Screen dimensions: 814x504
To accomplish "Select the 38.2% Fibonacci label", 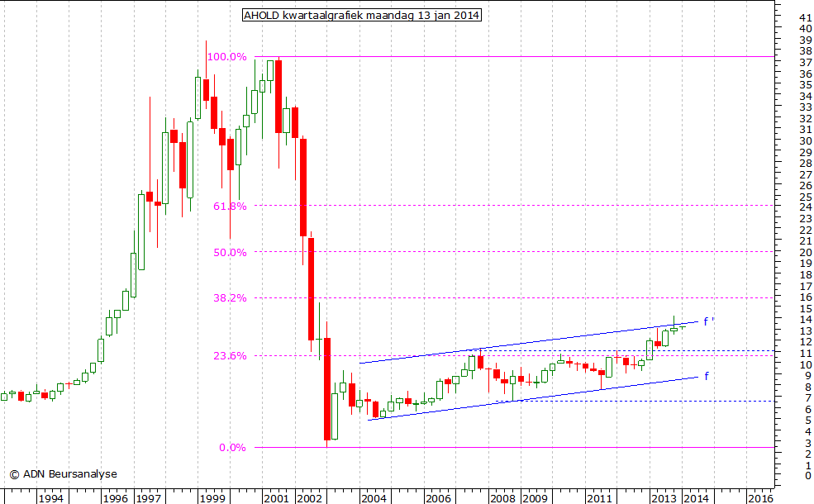I will (230, 298).
